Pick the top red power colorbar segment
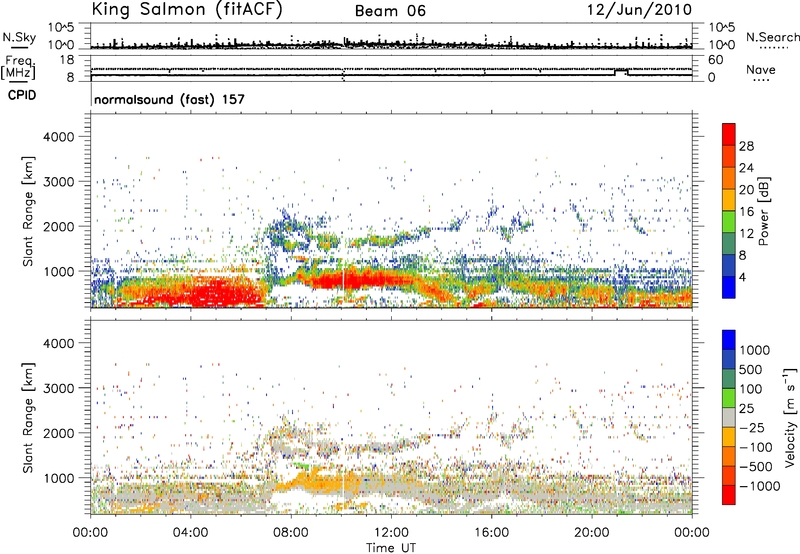Image resolution: width=800 pixels, height=554 pixels. coord(729,134)
